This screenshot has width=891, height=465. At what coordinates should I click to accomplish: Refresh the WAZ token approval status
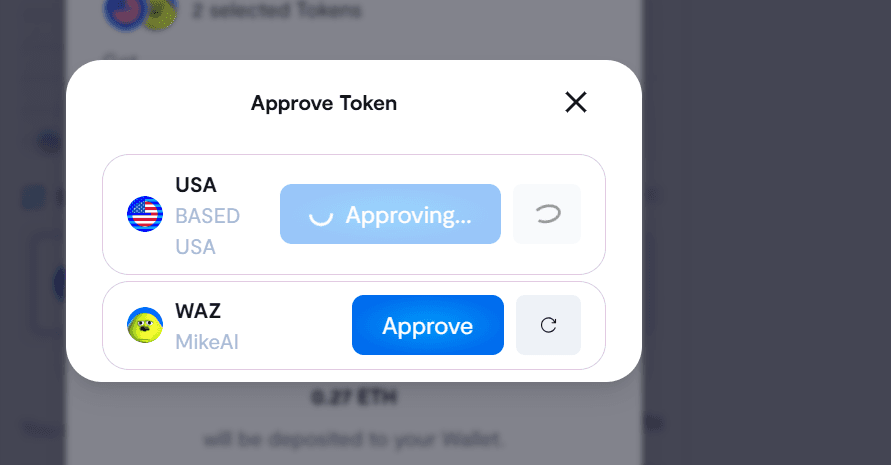[548, 325]
